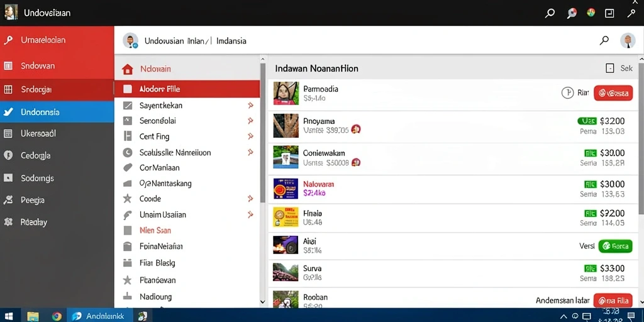Click the circled Riar icon in Parmoadia row
The height and width of the screenshot is (322, 644).
pos(567,93)
